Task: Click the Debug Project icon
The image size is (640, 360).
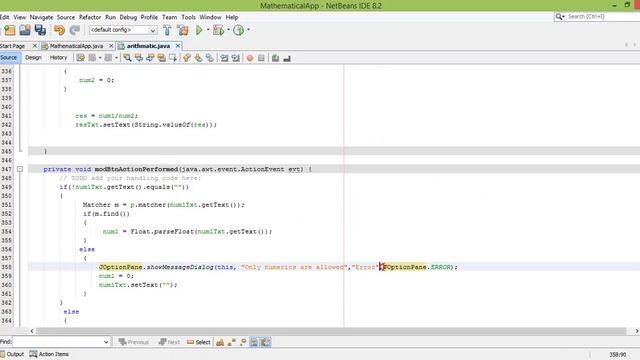Action: (x=218, y=30)
